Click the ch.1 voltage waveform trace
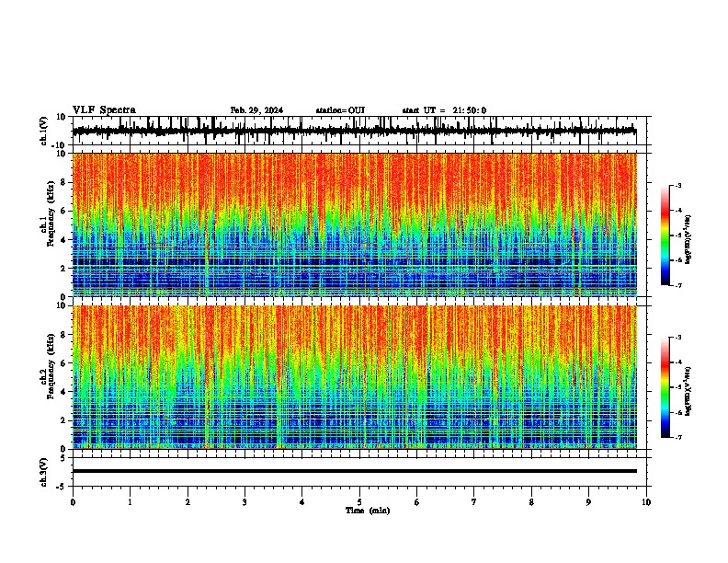 (x=354, y=131)
